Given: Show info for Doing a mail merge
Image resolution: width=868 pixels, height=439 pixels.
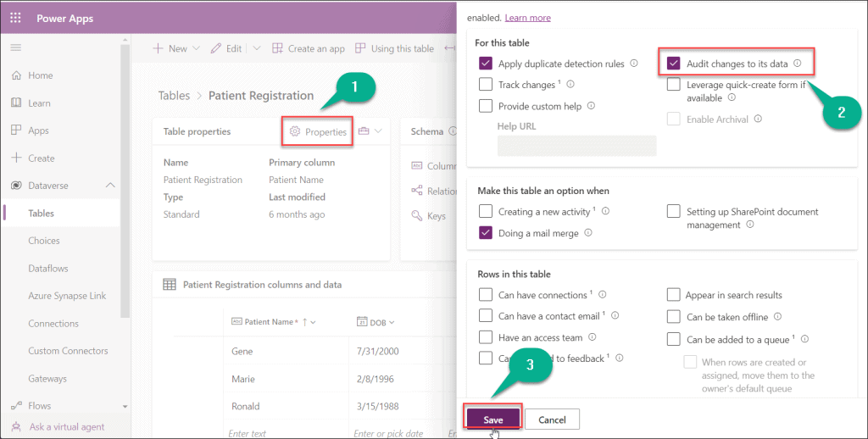Looking at the screenshot, I should (x=588, y=232).
